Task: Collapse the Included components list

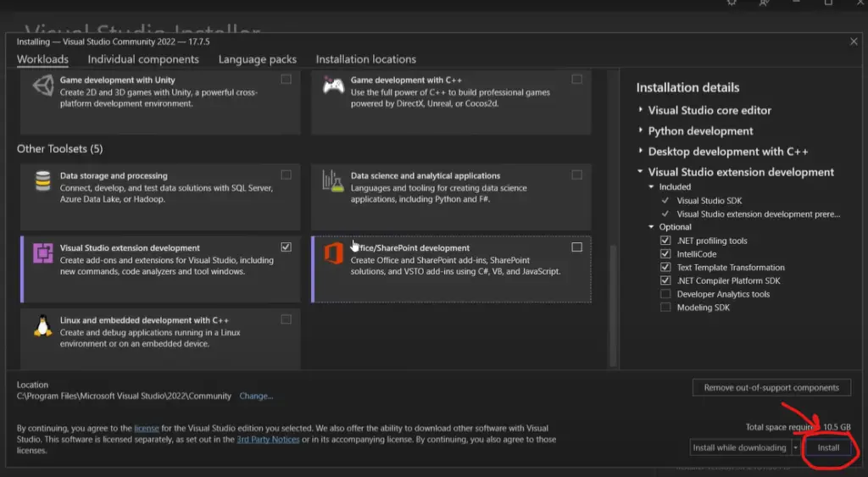Action: 651,187
